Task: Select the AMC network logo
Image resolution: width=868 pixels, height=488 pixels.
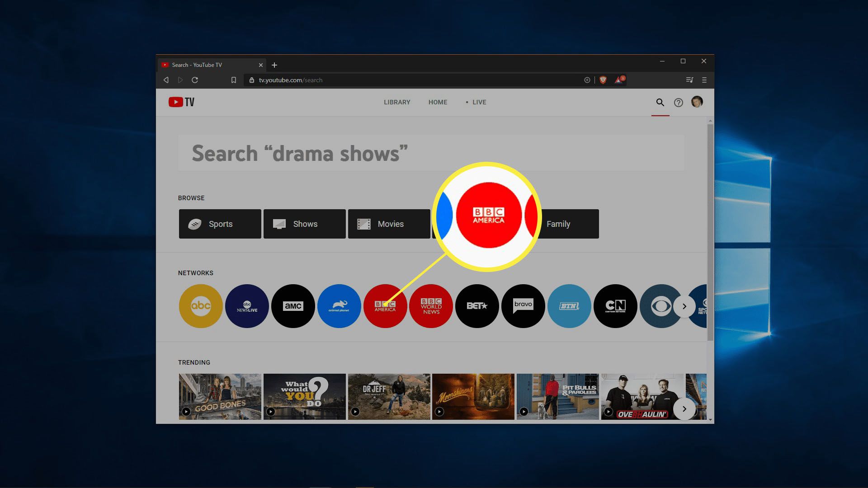Action: 293,306
